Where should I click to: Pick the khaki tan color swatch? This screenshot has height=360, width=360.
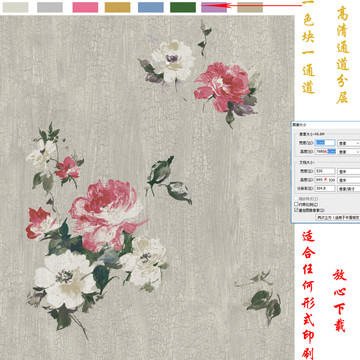pos(250,7)
